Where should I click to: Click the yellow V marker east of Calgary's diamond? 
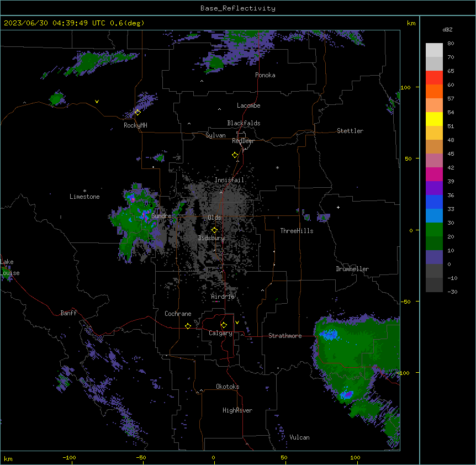click(x=237, y=323)
